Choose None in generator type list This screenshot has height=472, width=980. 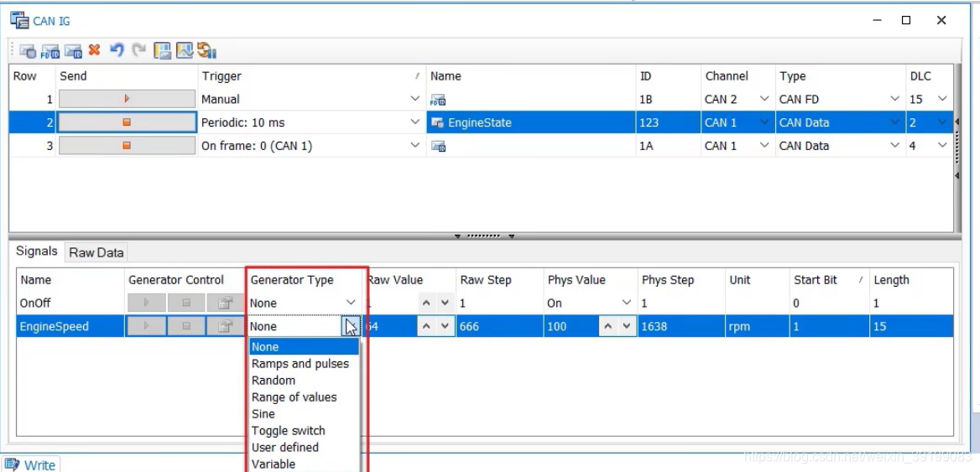pyautogui.click(x=305, y=347)
